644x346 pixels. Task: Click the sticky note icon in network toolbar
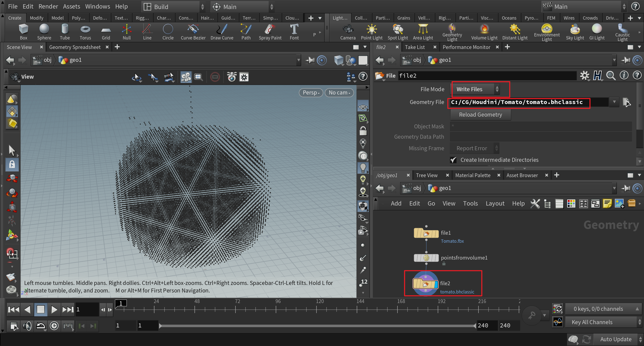[x=607, y=204]
